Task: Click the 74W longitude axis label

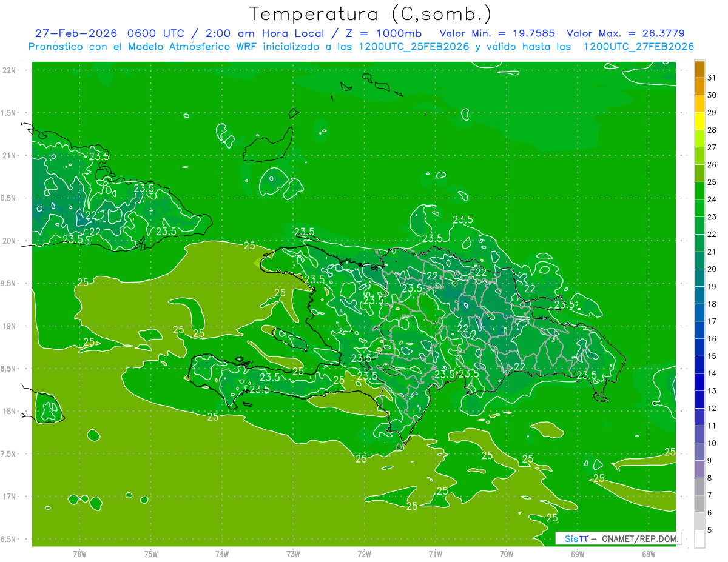Action: [222, 554]
